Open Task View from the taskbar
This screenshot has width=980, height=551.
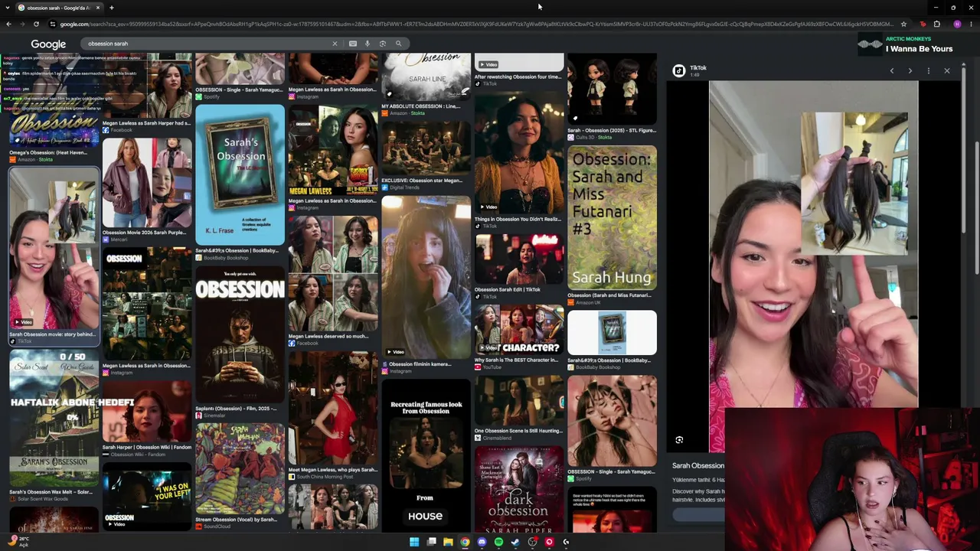(431, 542)
